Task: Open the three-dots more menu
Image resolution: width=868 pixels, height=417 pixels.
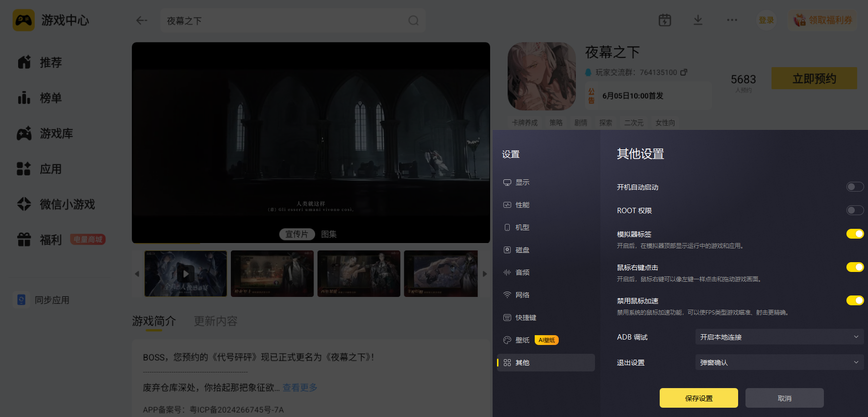Action: click(x=732, y=20)
